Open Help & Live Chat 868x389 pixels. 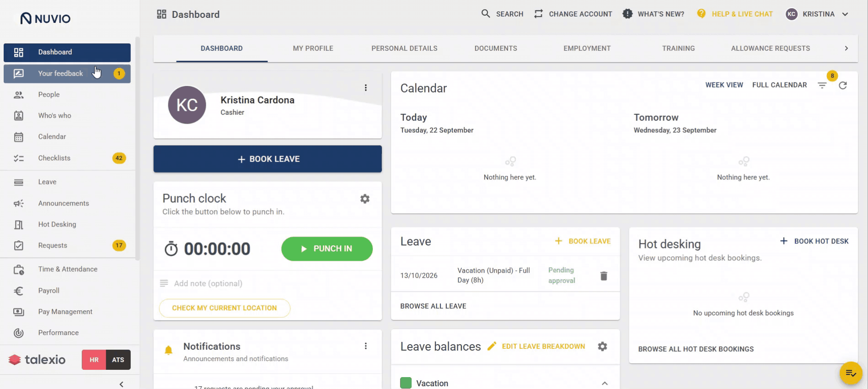click(734, 14)
